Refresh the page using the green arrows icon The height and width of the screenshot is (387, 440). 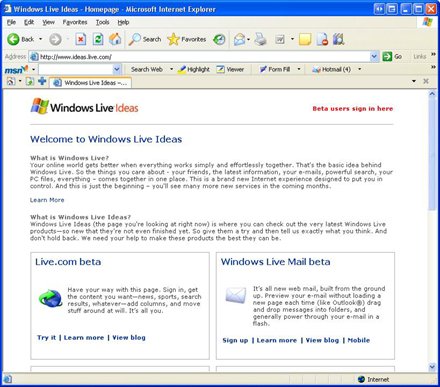[98, 39]
